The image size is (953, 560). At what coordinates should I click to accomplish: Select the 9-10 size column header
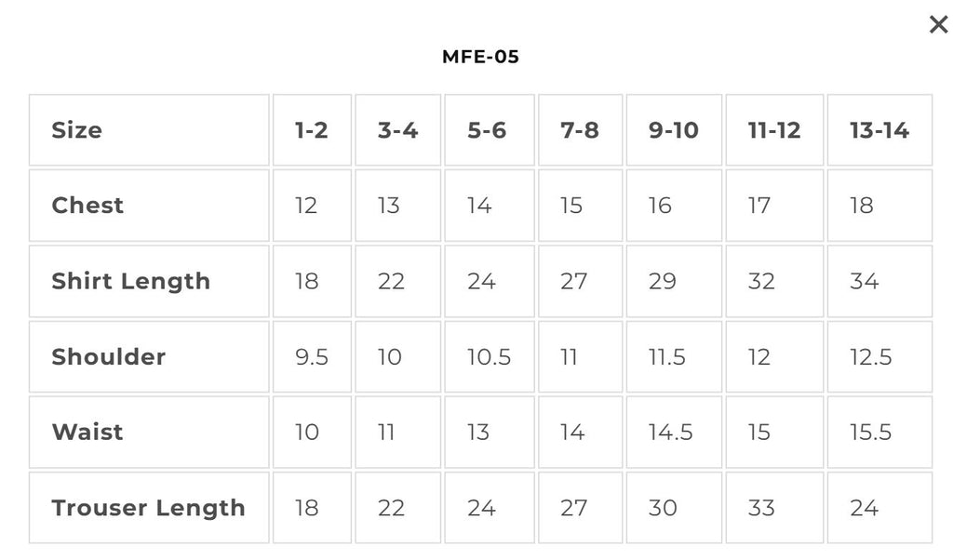pyautogui.click(x=674, y=130)
